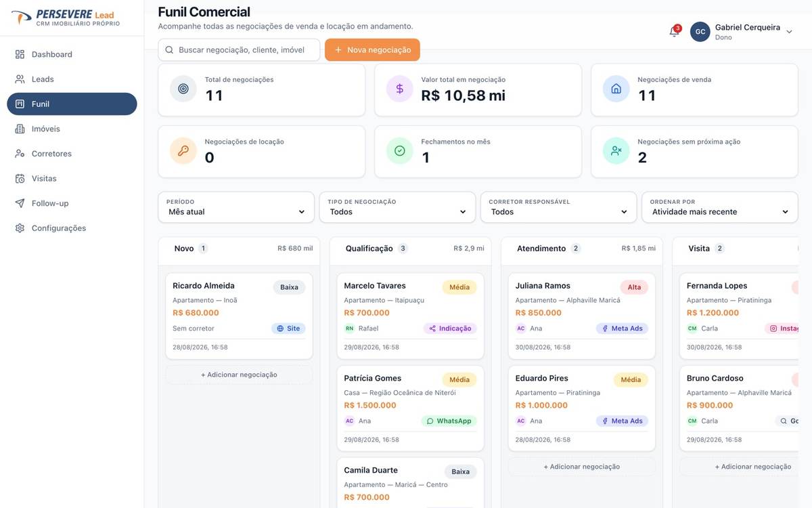The height and width of the screenshot is (508, 812).
Task: Open the Tipo de negociação dropdown
Action: 397,207
